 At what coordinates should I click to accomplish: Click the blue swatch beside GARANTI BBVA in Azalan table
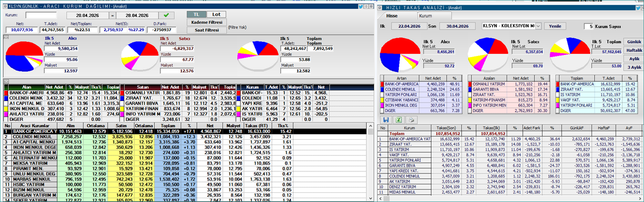pos(470,89)
